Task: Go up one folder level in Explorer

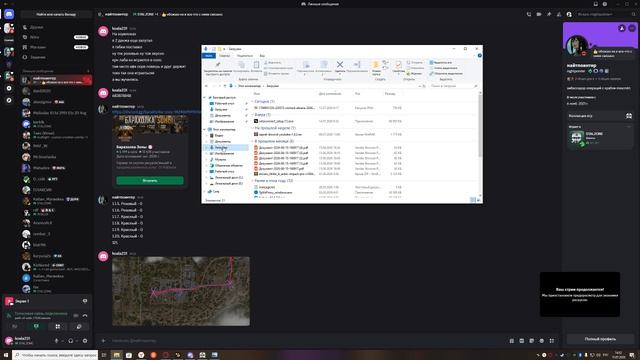Action: (x=225, y=86)
